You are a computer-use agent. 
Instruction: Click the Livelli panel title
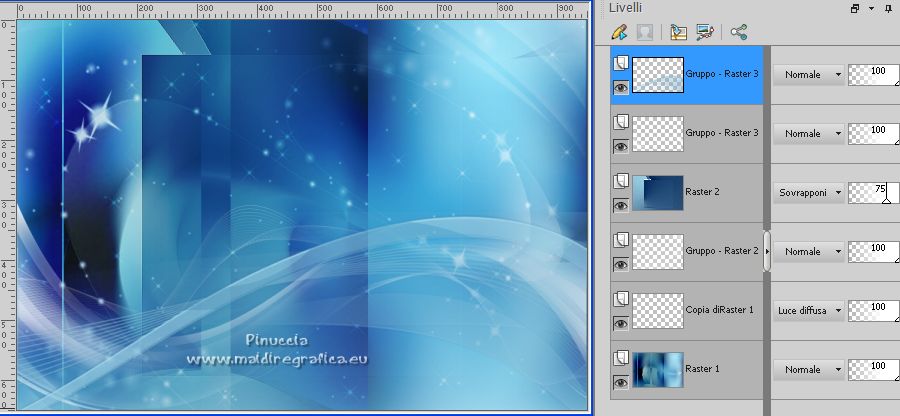tap(625, 8)
